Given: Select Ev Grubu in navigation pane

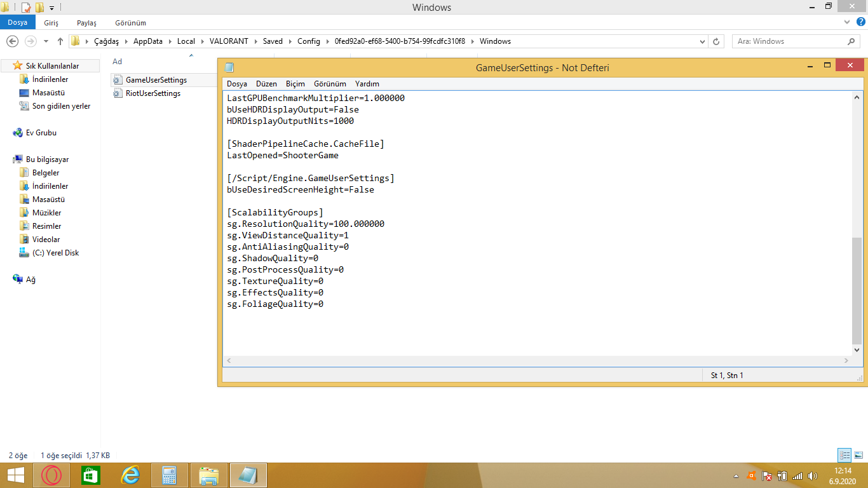Looking at the screenshot, I should click(x=41, y=133).
